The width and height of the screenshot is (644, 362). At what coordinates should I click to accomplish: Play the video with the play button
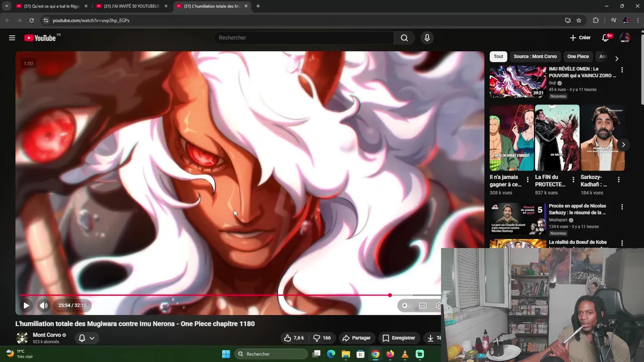click(26, 305)
